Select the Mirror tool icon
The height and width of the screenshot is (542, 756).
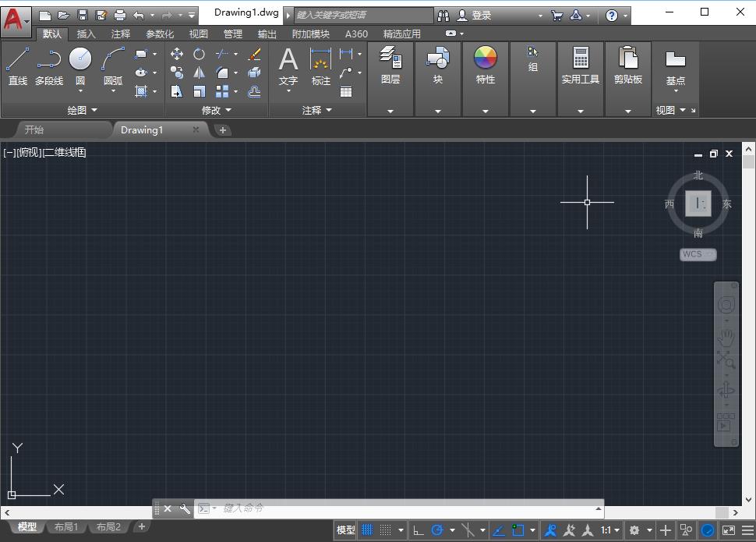pyautogui.click(x=200, y=73)
